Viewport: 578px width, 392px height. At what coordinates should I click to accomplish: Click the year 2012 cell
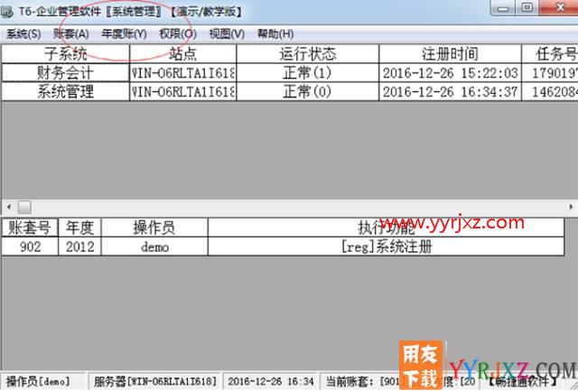coord(79,247)
